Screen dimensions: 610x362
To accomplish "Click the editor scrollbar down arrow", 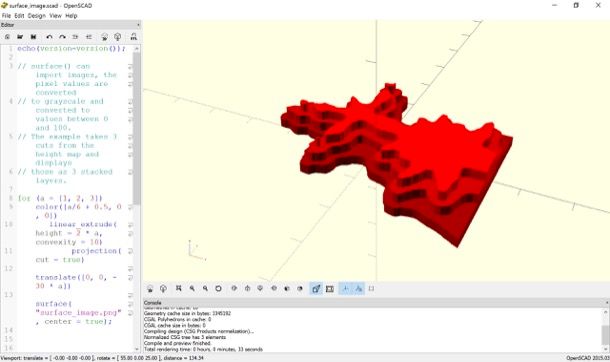I will (x=137, y=349).
